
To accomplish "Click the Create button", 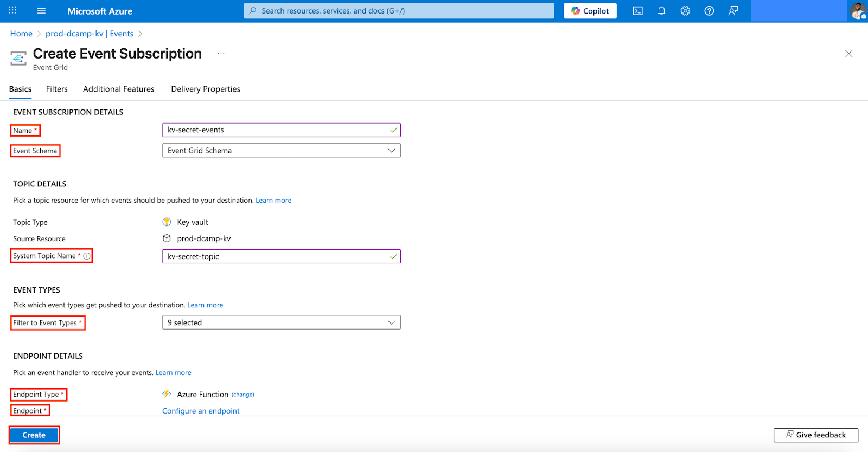I will pos(34,435).
